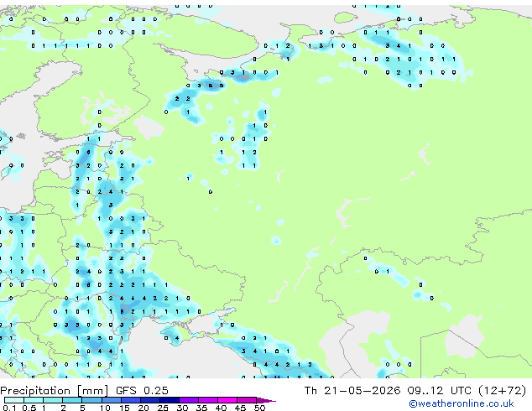Image resolution: width=532 pixels, height=411 pixels.
Task: Pick the 15 mm blue legend swatch
Action: pyautogui.click(x=131, y=400)
